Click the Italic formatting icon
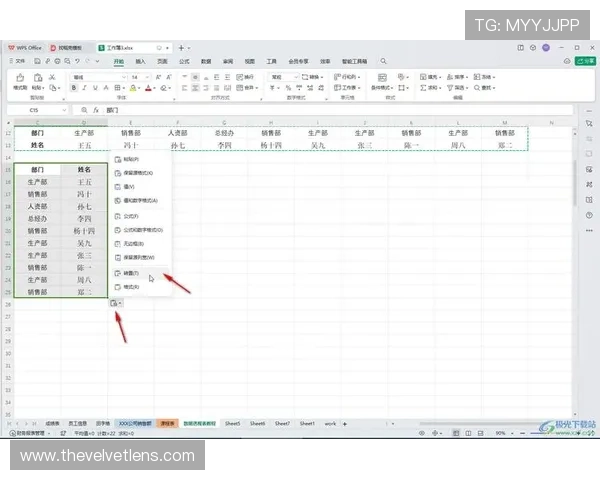600x480 pixels. 84,88
